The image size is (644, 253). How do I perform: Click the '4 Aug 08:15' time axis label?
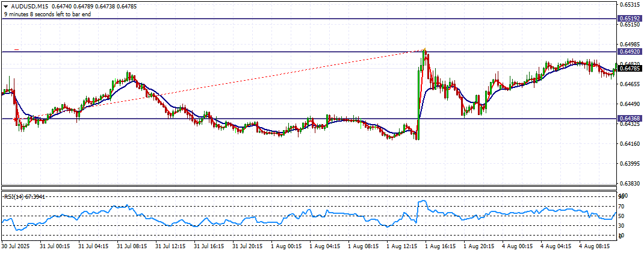tap(595, 247)
